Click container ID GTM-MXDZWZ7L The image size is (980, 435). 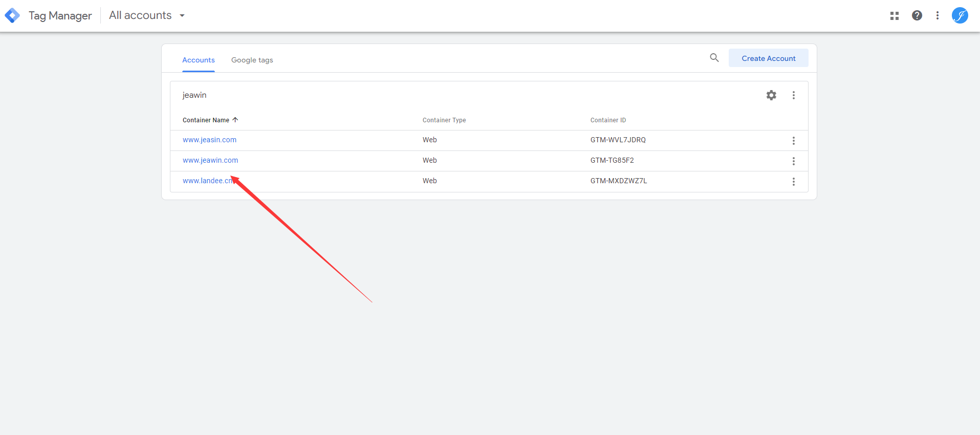[619, 181]
